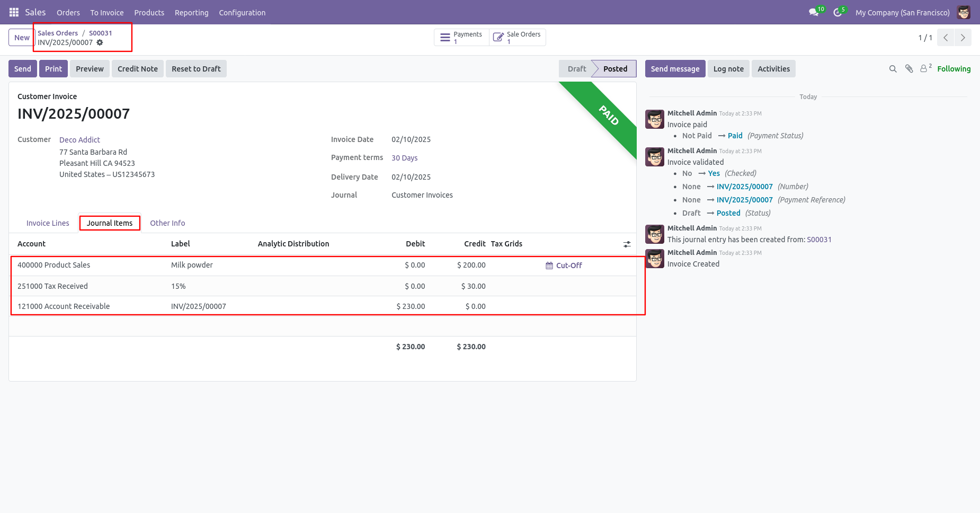
Task: Click Send message in chatter
Action: click(x=675, y=69)
